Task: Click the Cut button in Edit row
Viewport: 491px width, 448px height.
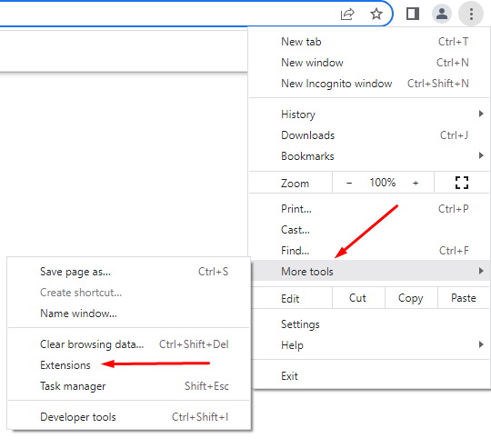Action: (x=358, y=298)
